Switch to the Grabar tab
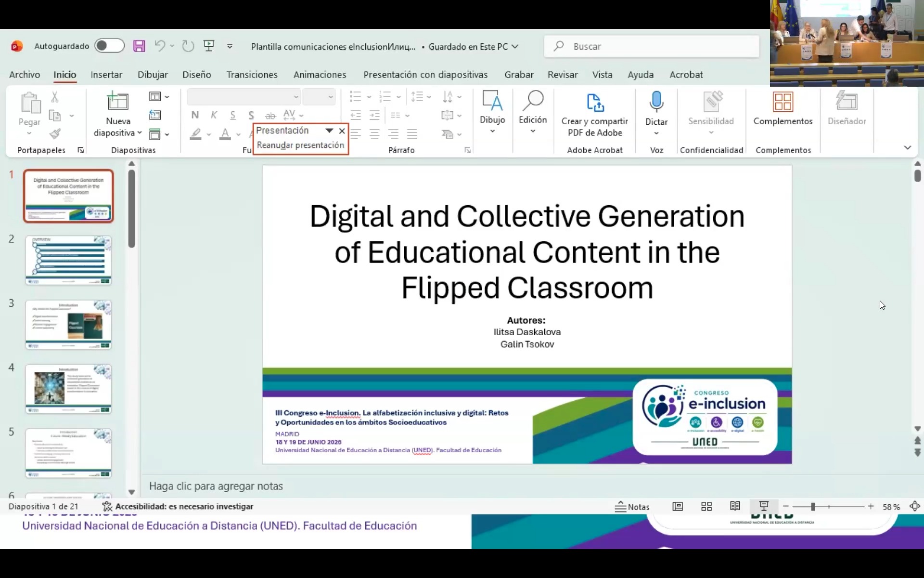 tap(519, 75)
